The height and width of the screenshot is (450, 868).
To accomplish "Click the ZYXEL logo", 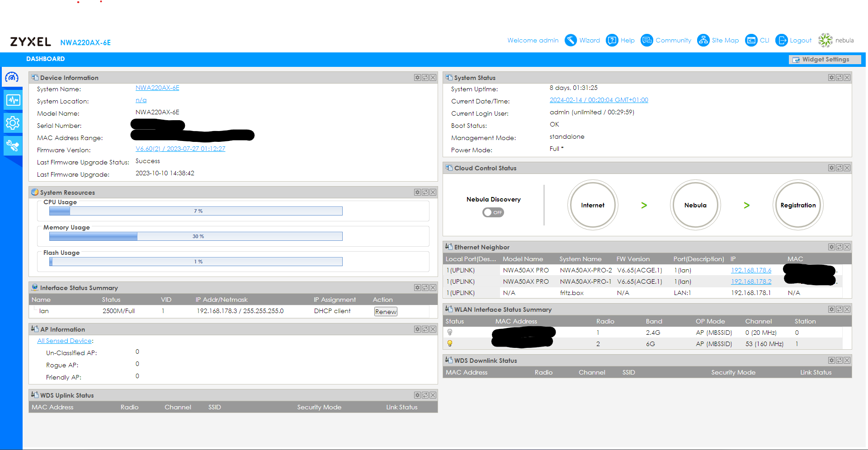I will click(x=31, y=42).
